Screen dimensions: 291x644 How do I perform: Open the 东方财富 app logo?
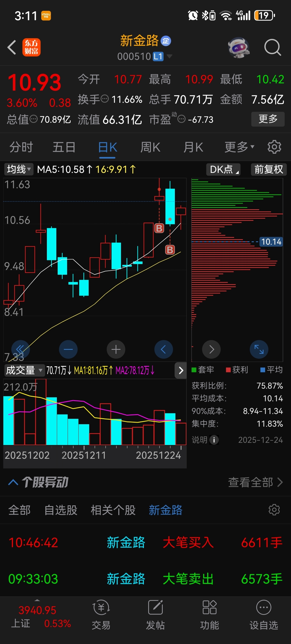[32, 47]
